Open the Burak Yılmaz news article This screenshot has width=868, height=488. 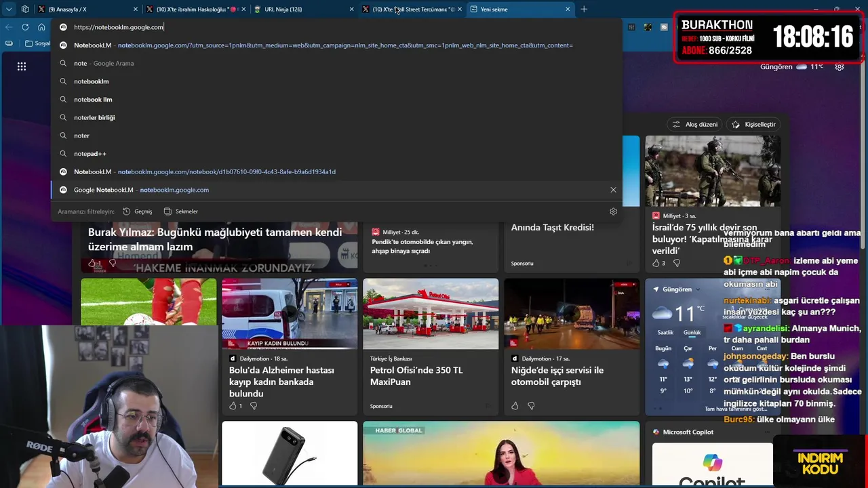[x=215, y=239]
